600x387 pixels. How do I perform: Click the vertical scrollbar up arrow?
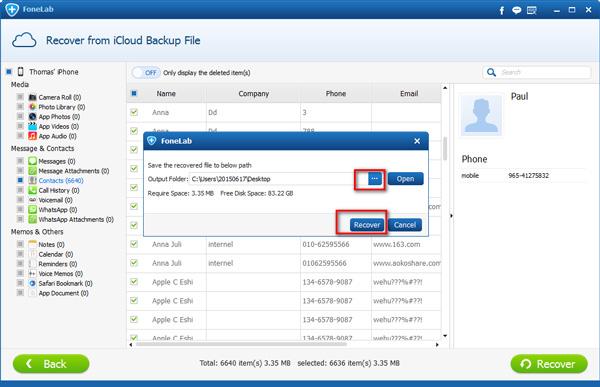coord(445,88)
